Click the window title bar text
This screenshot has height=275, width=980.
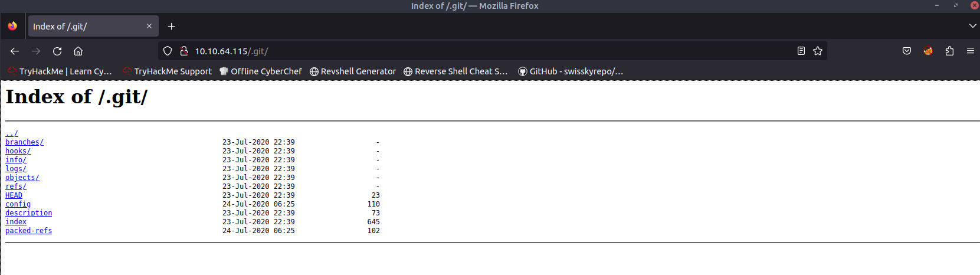(475, 6)
